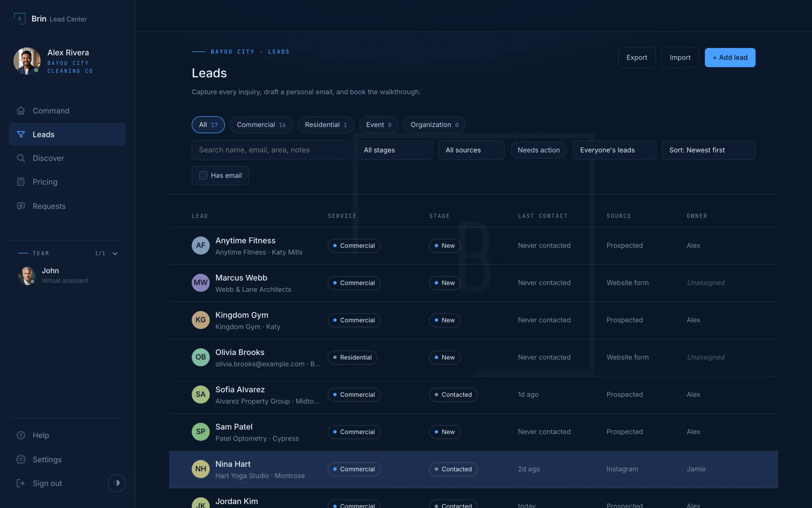Click the Instagram source in Nina Hart row

tap(622, 469)
